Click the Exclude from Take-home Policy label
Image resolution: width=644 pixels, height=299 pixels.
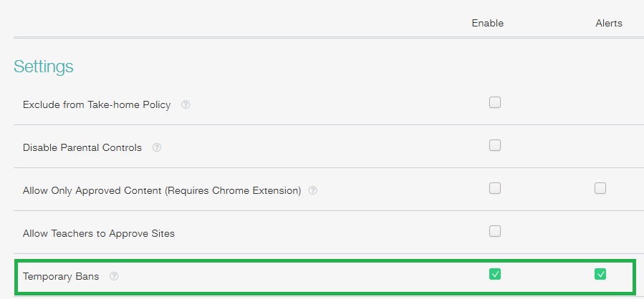click(97, 105)
